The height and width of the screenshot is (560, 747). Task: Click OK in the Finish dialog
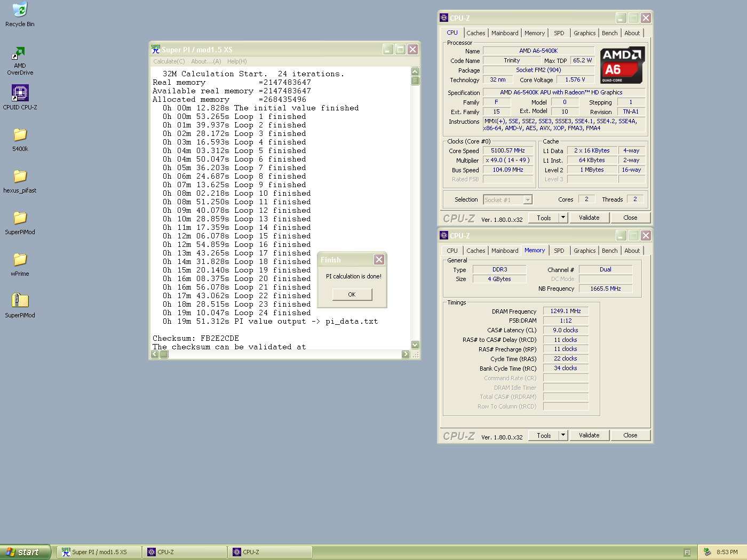pyautogui.click(x=352, y=294)
